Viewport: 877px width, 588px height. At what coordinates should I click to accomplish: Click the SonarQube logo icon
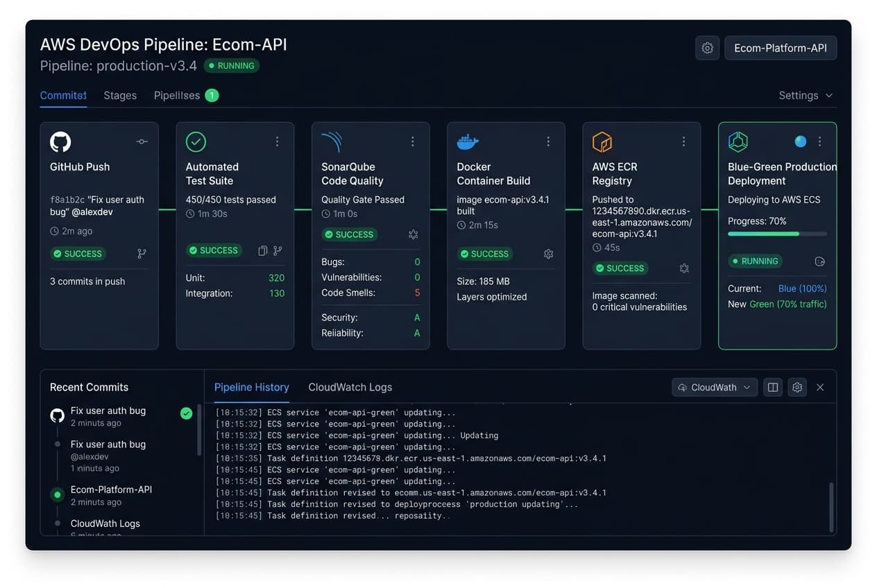point(332,142)
